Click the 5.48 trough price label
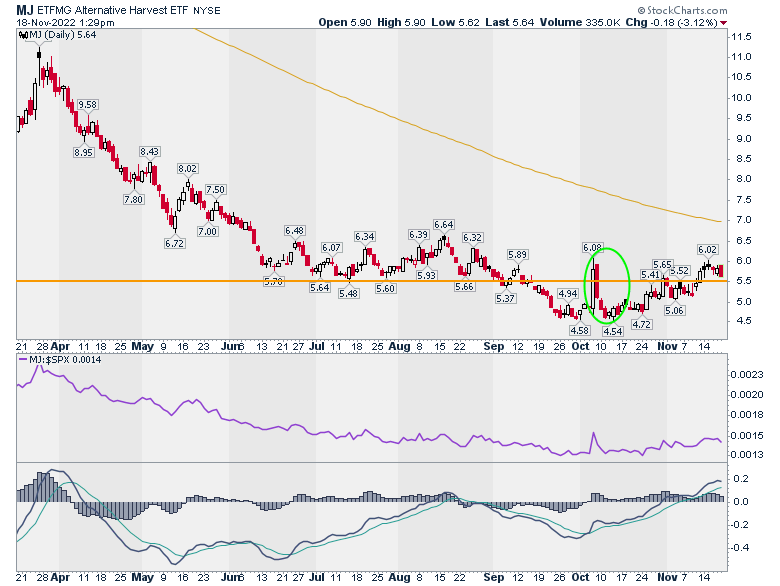This screenshot has height=586, width=780. coord(349,293)
